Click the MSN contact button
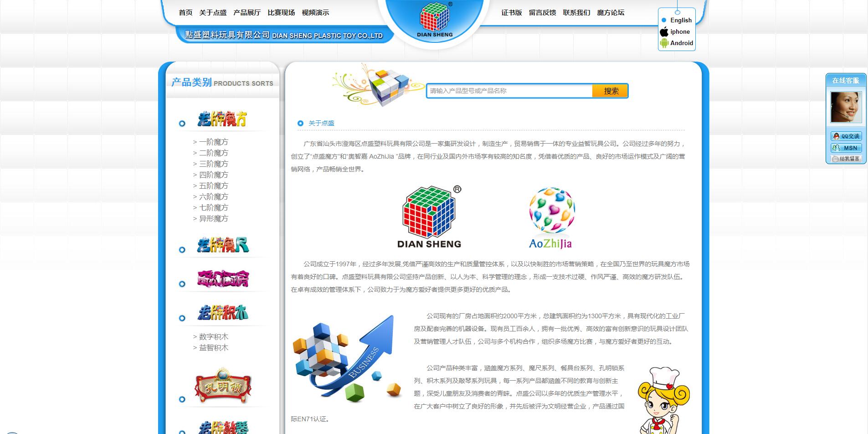Viewport: 868px width, 434px height. coord(846,148)
